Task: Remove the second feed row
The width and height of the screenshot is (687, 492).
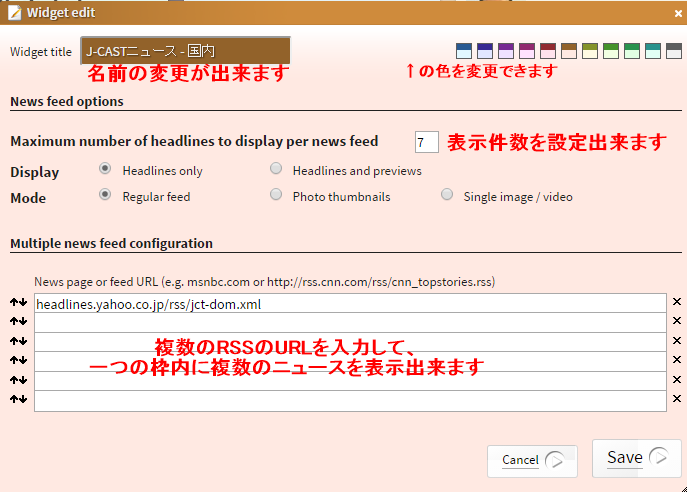Action: pos(677,321)
